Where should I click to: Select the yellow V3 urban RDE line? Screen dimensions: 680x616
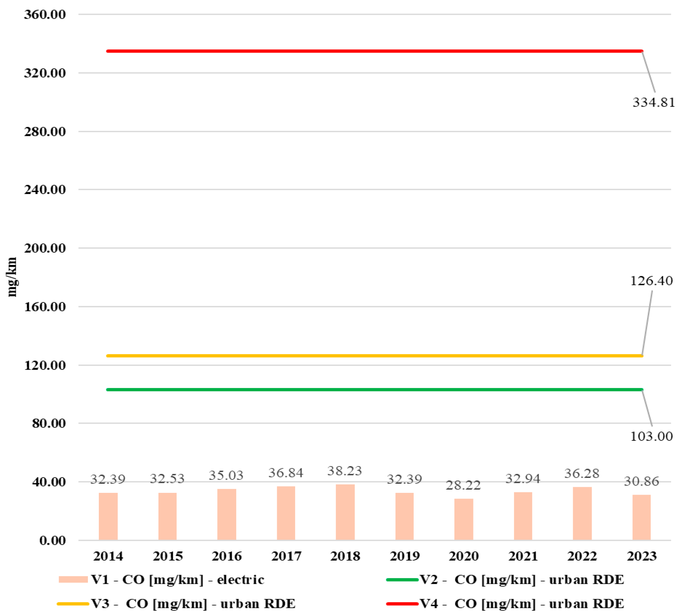click(374, 356)
